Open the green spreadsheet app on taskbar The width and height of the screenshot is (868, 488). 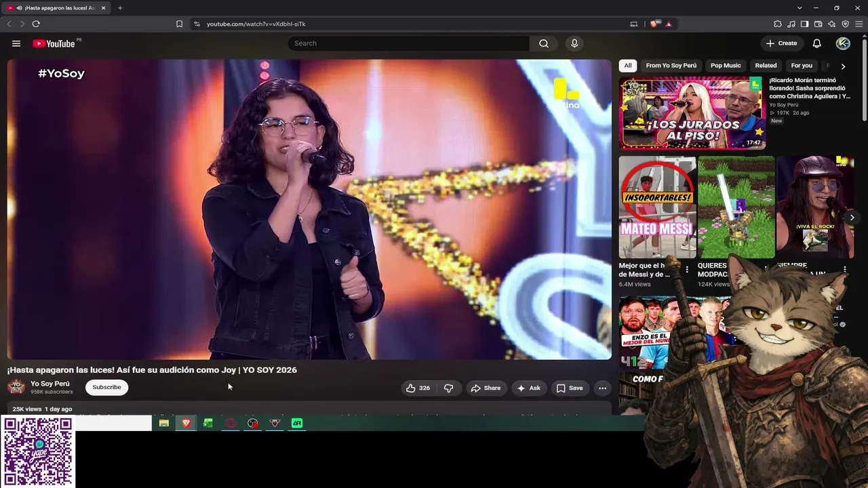[x=208, y=423]
